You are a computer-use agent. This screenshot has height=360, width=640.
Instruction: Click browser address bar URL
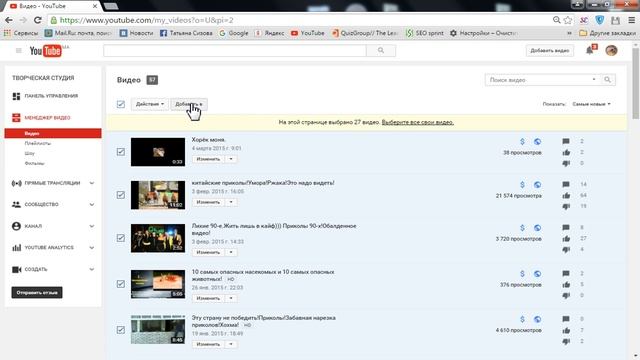click(x=147, y=20)
